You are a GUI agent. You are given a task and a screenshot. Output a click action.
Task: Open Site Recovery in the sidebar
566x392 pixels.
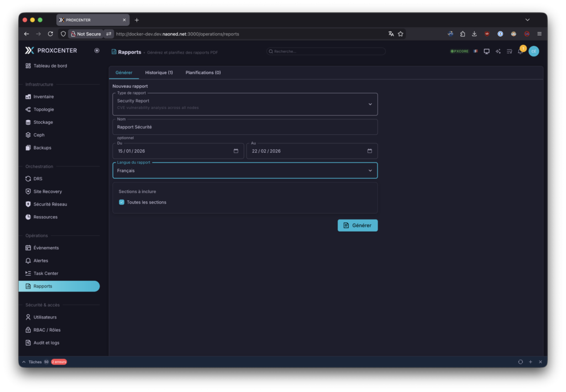pos(48,191)
